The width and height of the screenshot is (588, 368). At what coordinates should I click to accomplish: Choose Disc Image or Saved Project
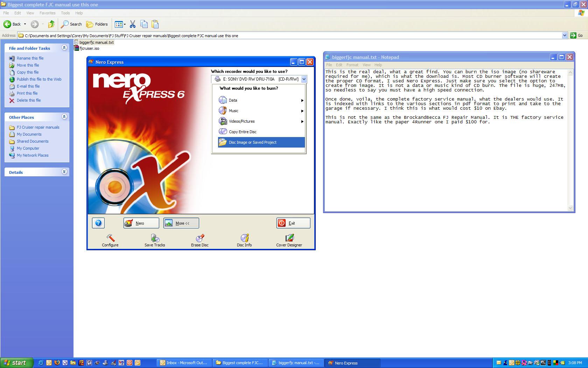click(x=261, y=142)
